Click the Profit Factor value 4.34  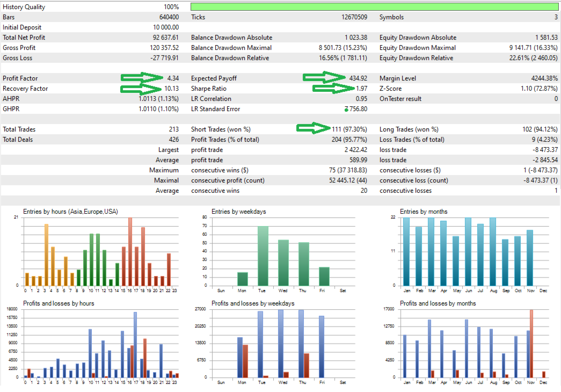pyautogui.click(x=173, y=78)
